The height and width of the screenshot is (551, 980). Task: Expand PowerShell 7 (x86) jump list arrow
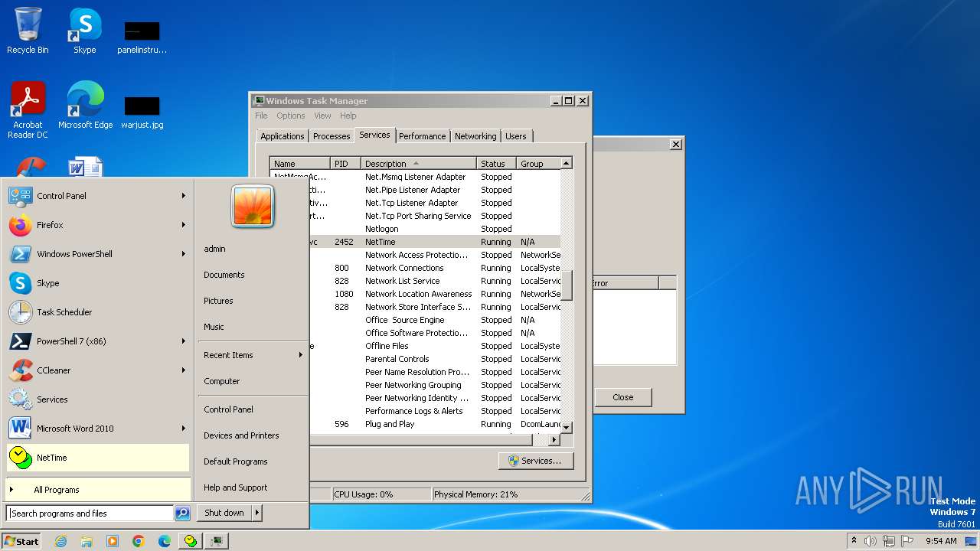tap(184, 341)
